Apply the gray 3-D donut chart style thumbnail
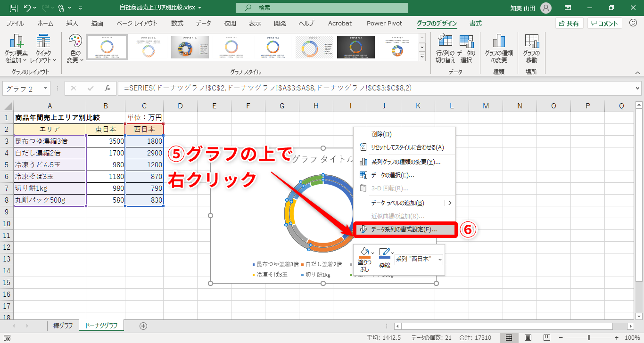The height and width of the screenshot is (343, 644). (190, 47)
